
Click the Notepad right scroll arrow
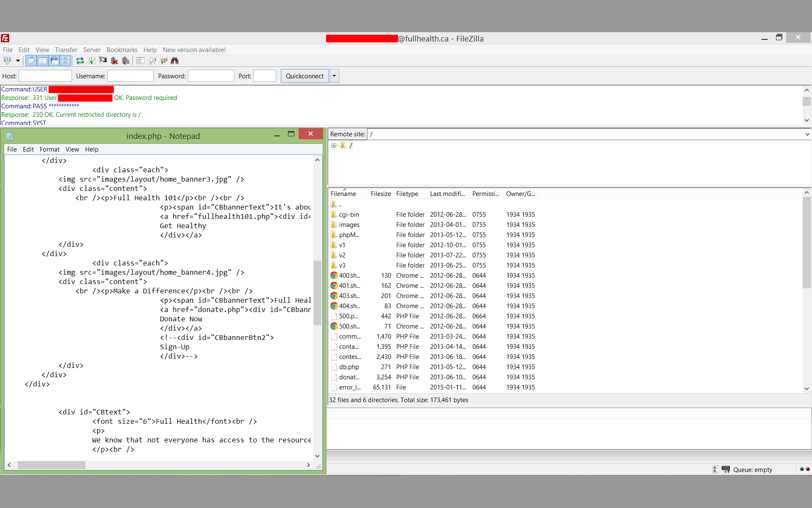(x=308, y=465)
